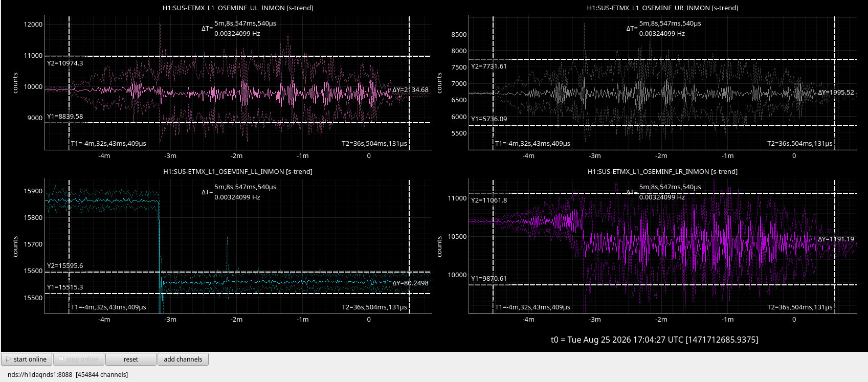The image size is (868, 382).
Task: Click the counts axis label of LL plot
Action: 15,246
